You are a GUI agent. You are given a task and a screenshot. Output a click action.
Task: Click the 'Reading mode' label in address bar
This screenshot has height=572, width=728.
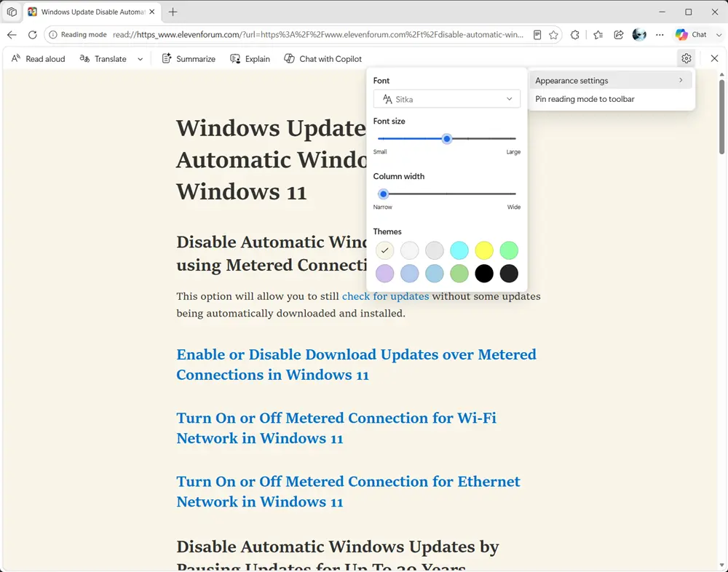point(84,35)
